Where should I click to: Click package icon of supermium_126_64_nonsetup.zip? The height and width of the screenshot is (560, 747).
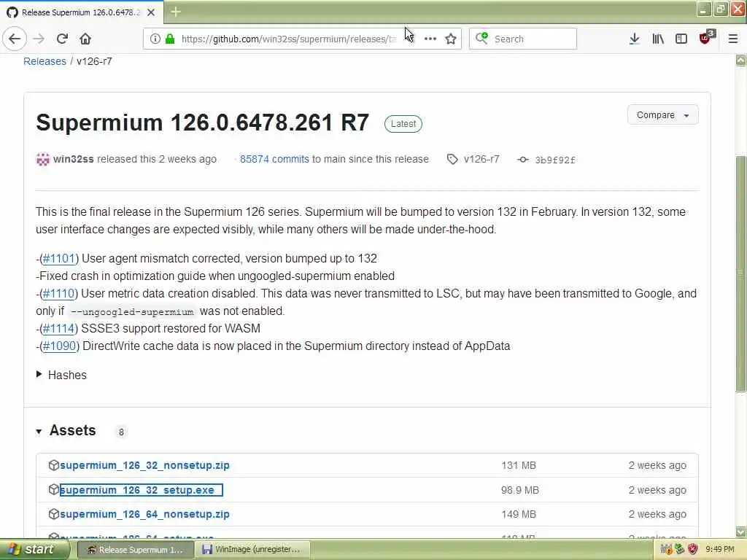(x=53, y=514)
